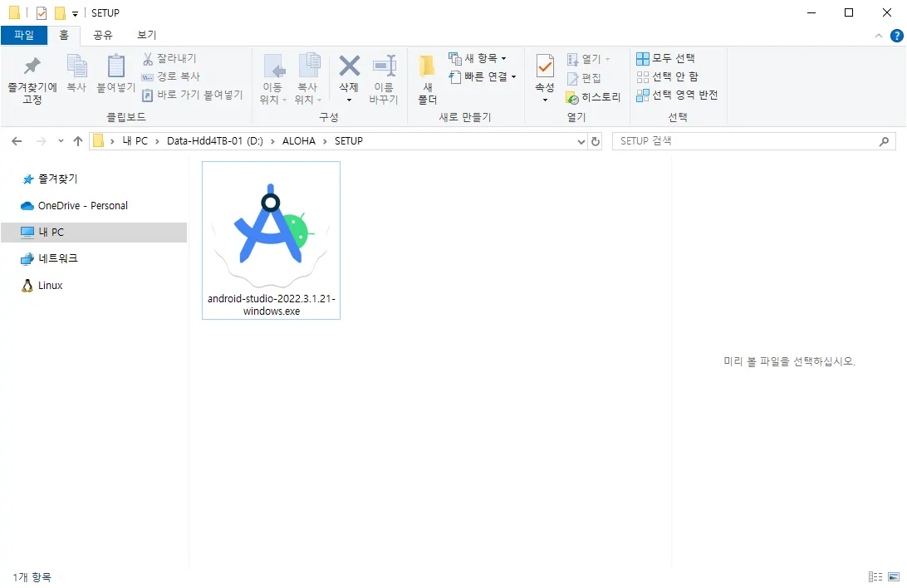The height and width of the screenshot is (588, 907).
Task: Expand the address bar history dropdown
Action: click(x=581, y=142)
